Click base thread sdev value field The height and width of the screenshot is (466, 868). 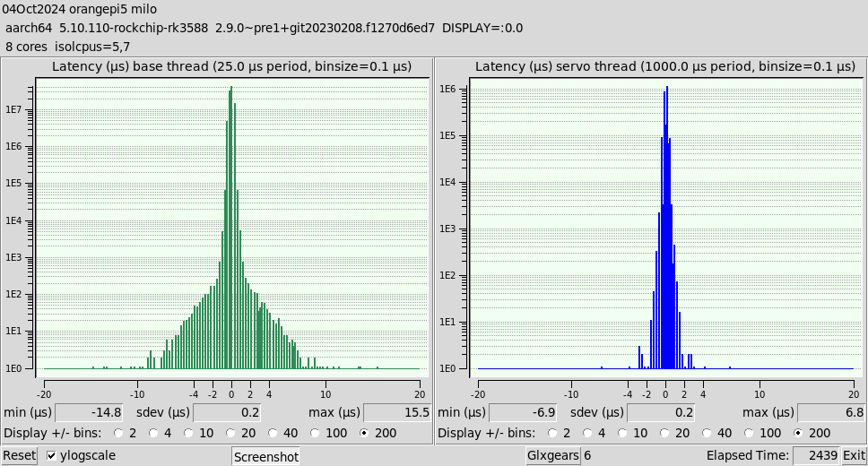coord(226,412)
